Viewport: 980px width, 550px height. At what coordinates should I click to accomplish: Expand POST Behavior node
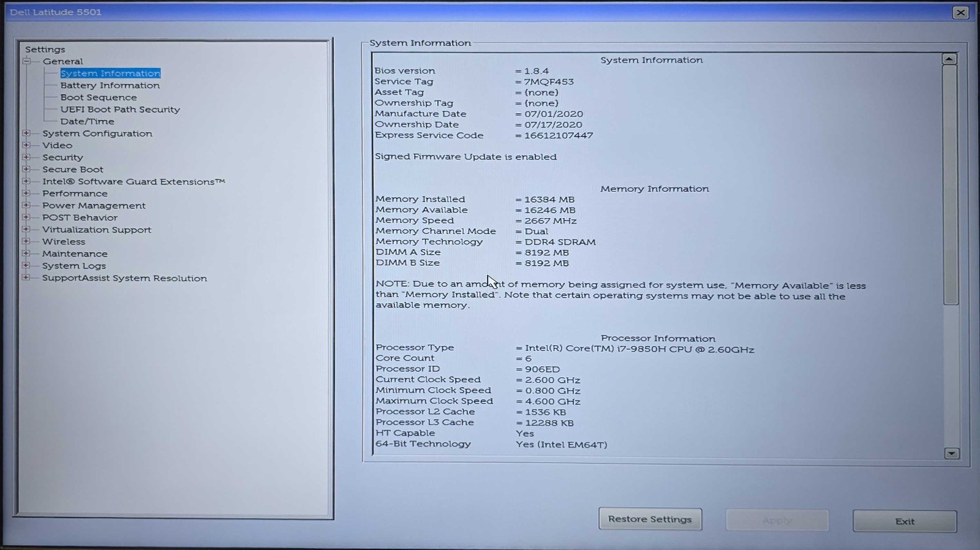coord(26,217)
